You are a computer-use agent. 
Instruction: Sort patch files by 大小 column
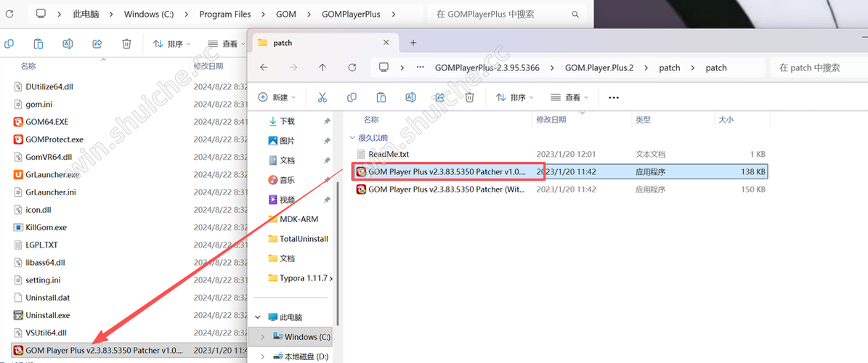(x=726, y=119)
